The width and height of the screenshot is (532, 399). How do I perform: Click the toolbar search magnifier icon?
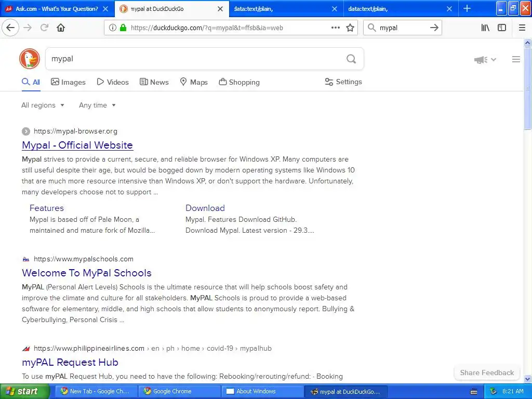point(372,28)
